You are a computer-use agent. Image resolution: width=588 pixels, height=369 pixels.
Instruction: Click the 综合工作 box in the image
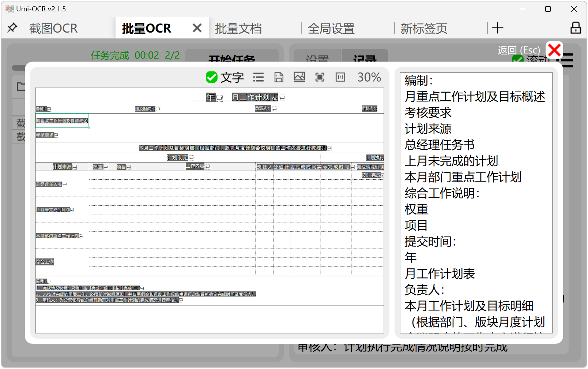45,262
